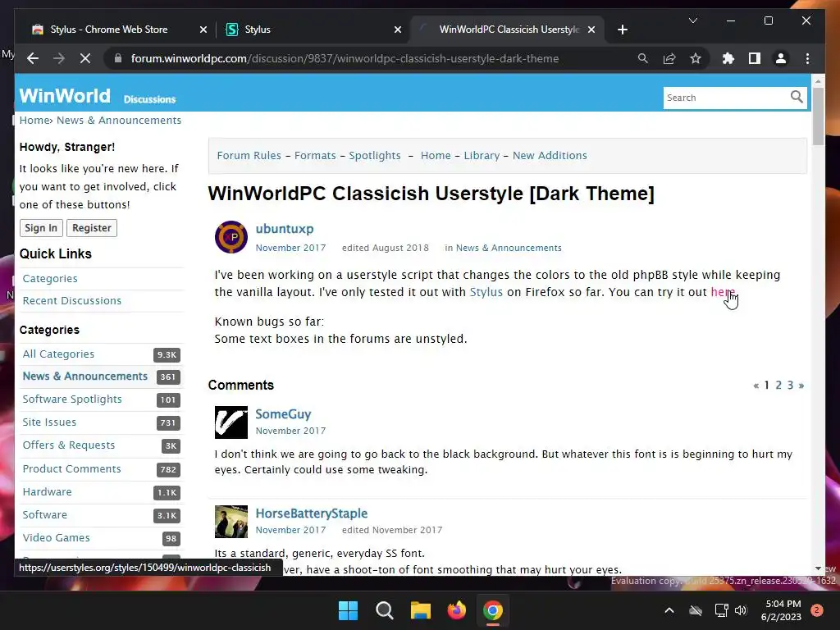Screen dimensions: 840x630
Task: Click the address bar URL
Action: pyautogui.click(x=345, y=58)
